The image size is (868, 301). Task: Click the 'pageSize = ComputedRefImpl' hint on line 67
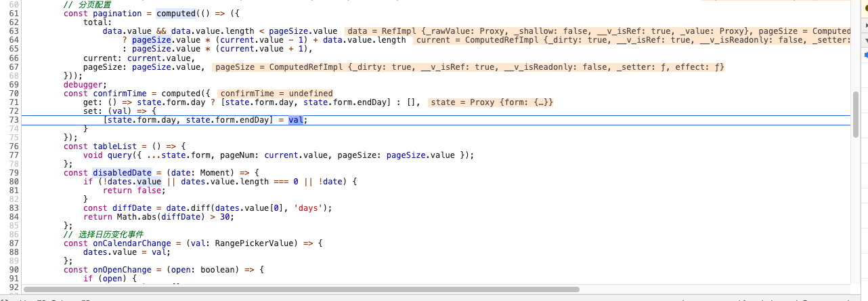coord(470,66)
